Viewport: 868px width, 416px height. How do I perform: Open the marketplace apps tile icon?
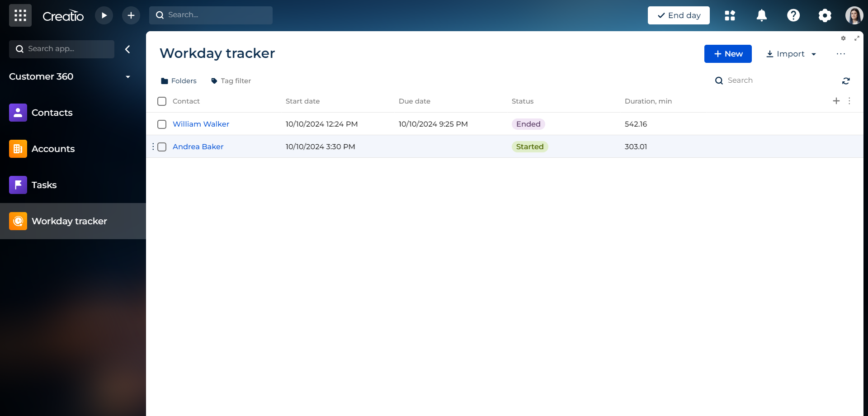(730, 15)
